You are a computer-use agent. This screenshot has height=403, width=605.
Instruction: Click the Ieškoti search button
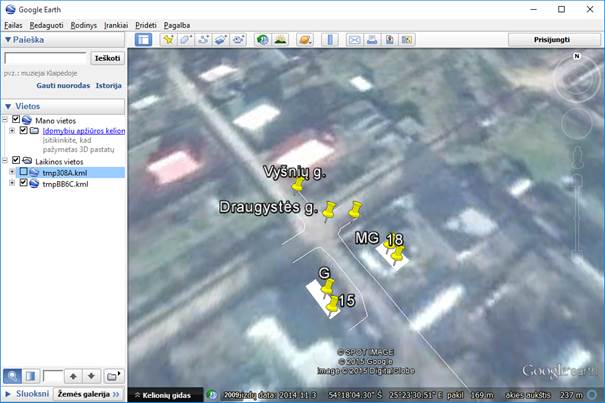[x=107, y=58]
